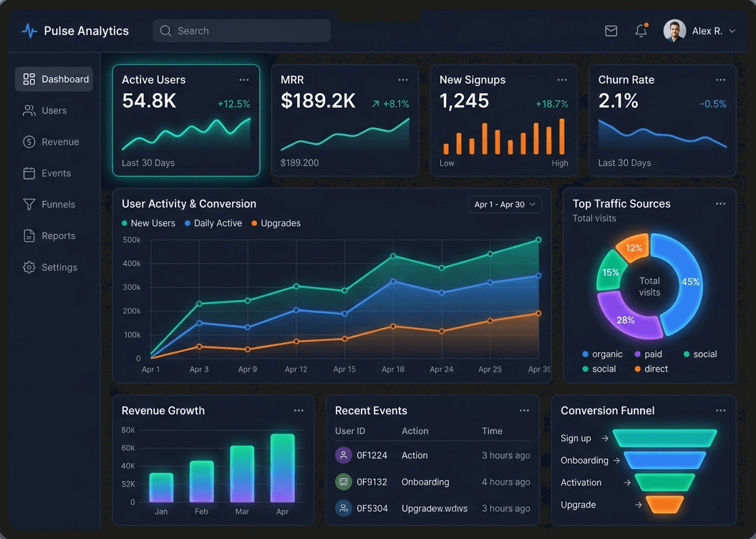Screen dimensions: 756x539
Task: Toggle paid source in donut legend
Action: [648, 354]
